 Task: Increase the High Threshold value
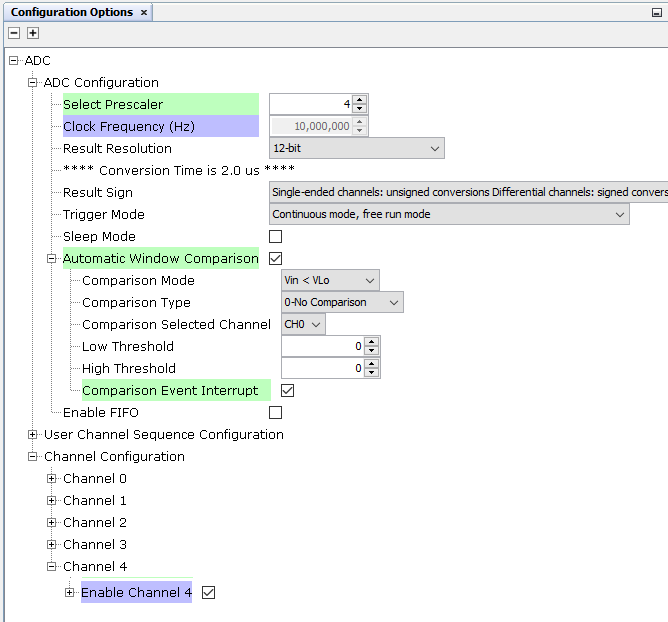tap(372, 364)
